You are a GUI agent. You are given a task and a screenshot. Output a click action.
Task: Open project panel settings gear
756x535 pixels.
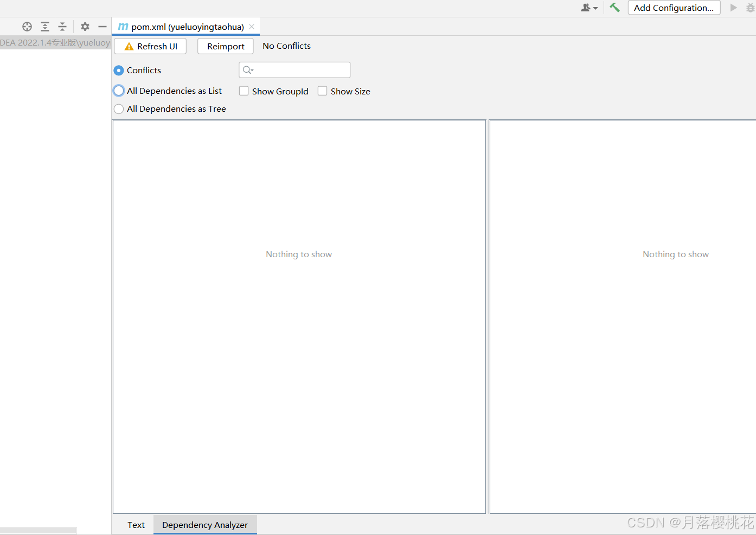85,27
